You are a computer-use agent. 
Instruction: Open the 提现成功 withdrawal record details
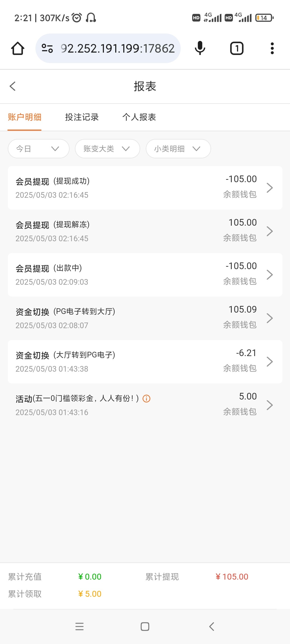pos(145,188)
